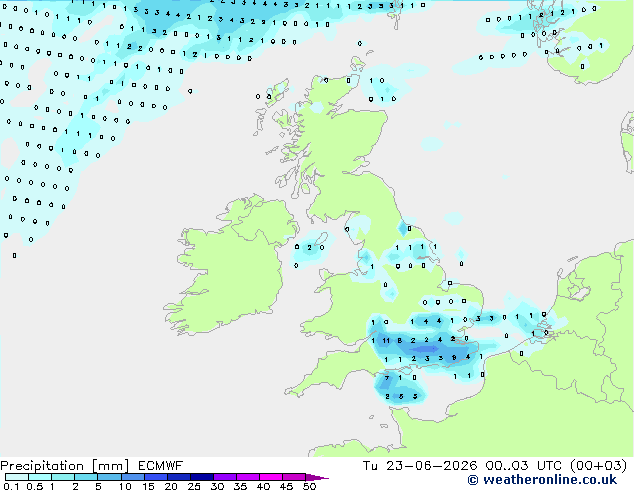Click the (00+03) forecast step label
The width and height of the screenshot is (634, 490).
pyautogui.click(x=598, y=466)
